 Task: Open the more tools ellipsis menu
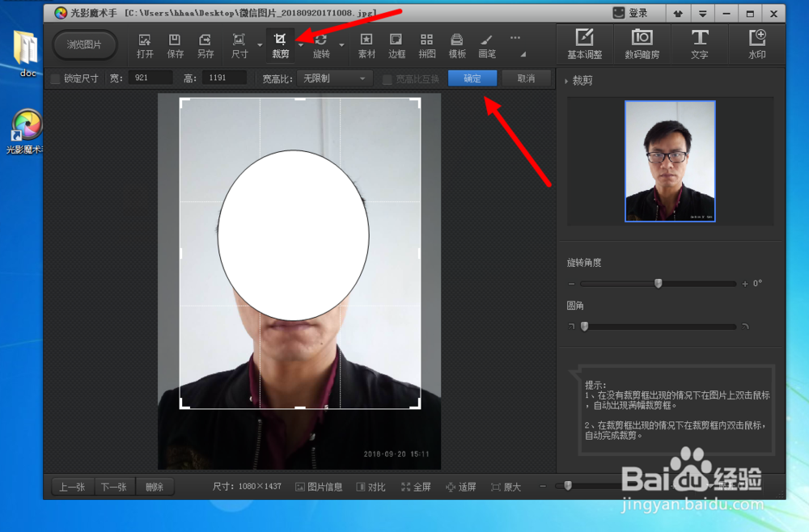515,38
